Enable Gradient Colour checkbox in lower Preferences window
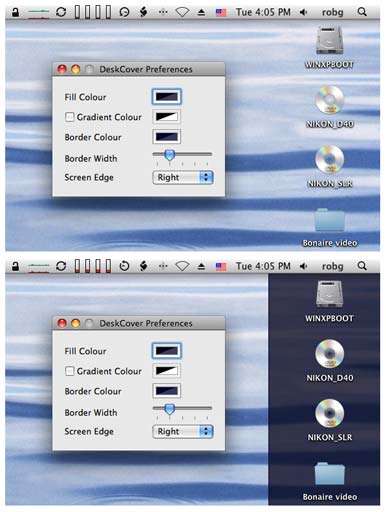 click(x=70, y=371)
